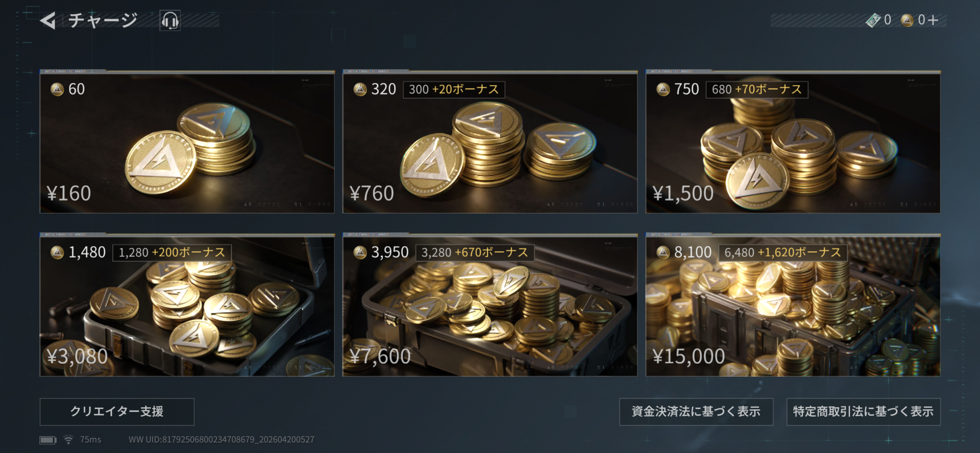980x453 pixels.
Task: Open クリエイター支援 creator support
Action: pos(117,412)
